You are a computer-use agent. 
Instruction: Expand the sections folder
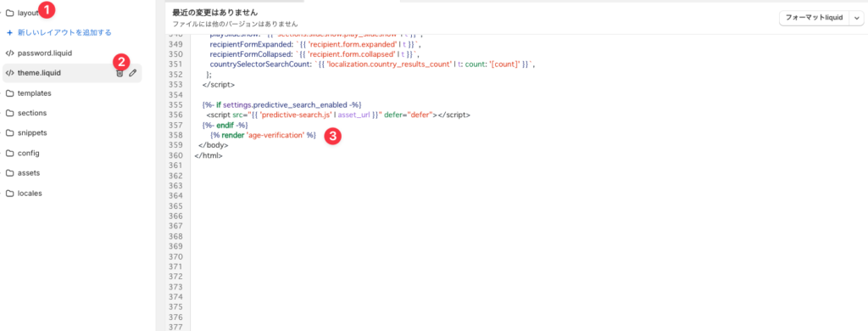[x=32, y=113]
